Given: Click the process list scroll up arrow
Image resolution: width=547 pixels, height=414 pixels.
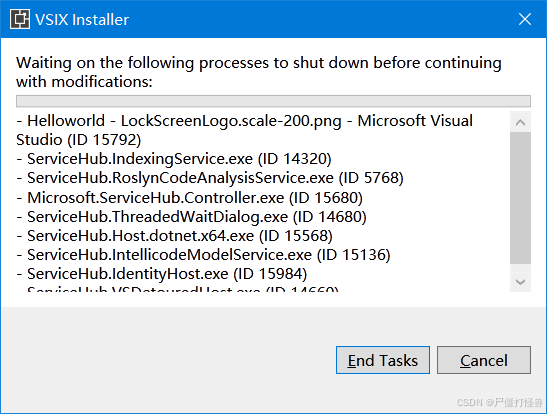Looking at the screenshot, I should (520, 122).
